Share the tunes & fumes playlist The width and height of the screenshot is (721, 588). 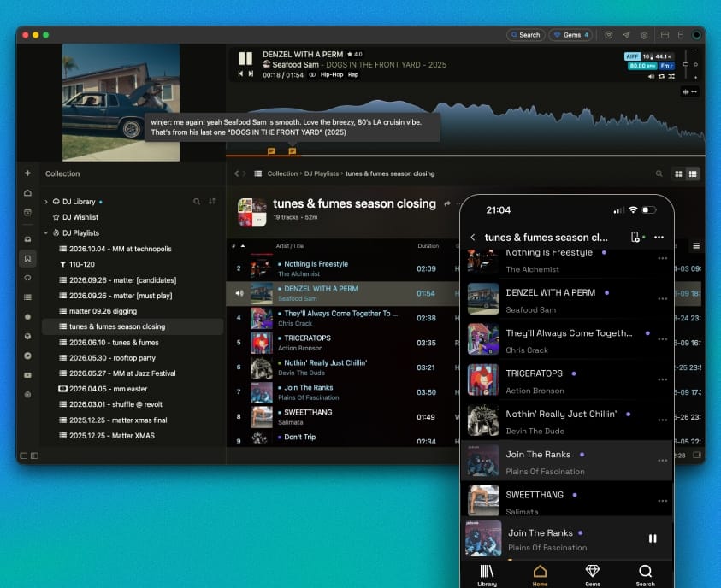point(447,203)
